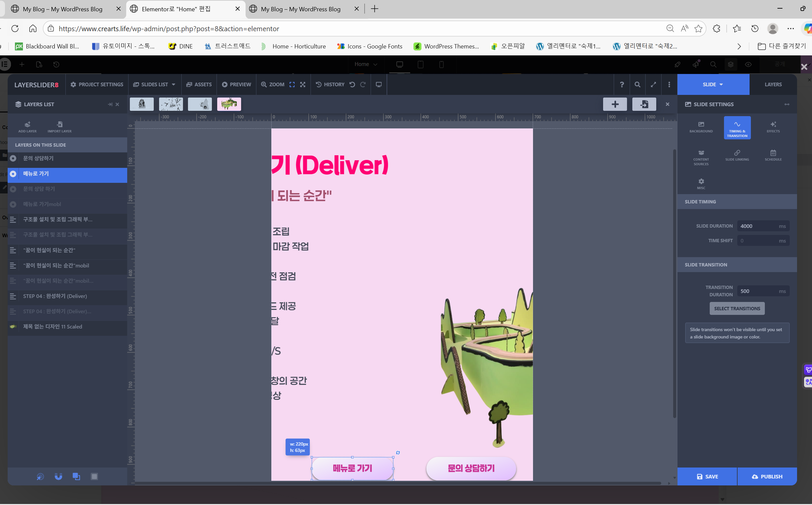Toggle visibility of 문의 상담하기 layer
Image resolution: width=812 pixels, height=505 pixels.
pyautogui.click(x=13, y=158)
